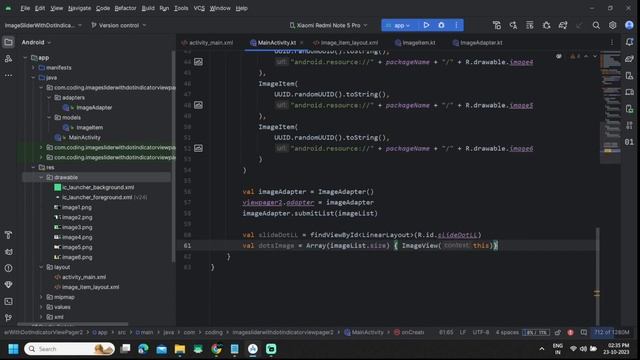This screenshot has height=360, width=640.
Task: Click the memory usage indicator
Action: click(x=611, y=332)
